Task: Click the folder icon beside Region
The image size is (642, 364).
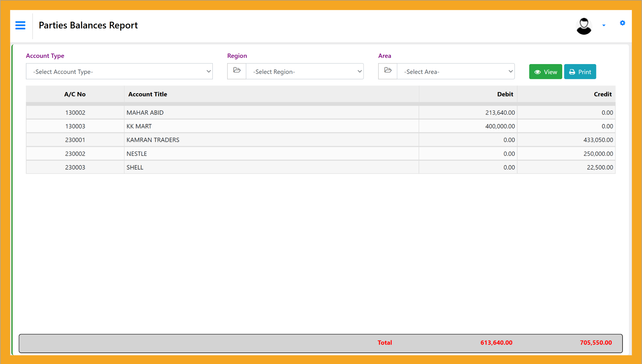Action: coord(237,71)
